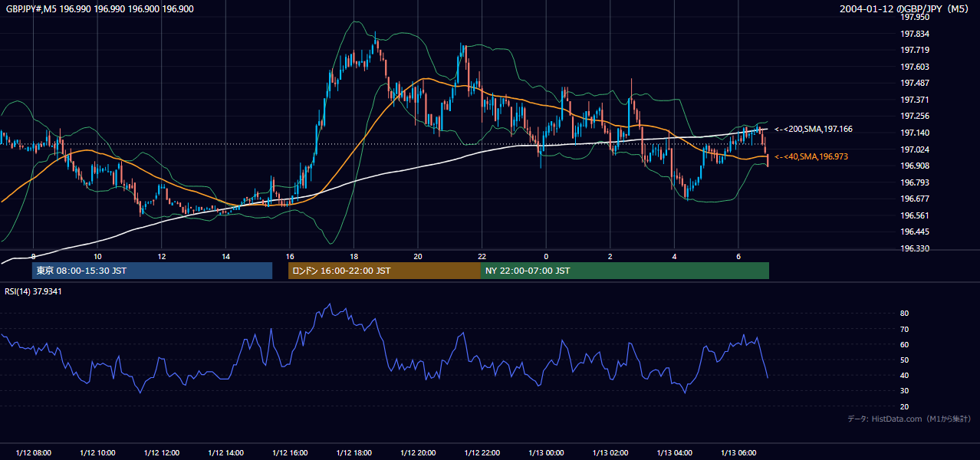Click price axis value 197.256

[916, 116]
